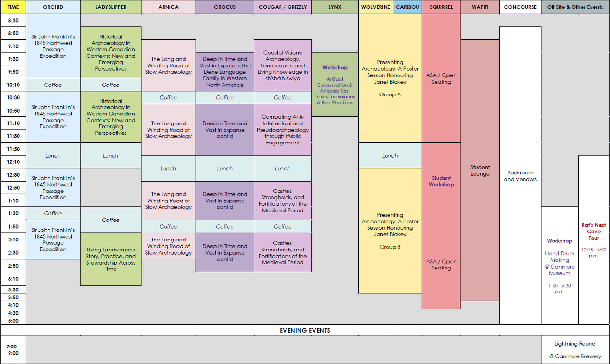Viewport: 610px width, 364px height.
Task: Select the Combating Anti-Intellectual and Pseudoarchaeology session
Action: (283, 129)
